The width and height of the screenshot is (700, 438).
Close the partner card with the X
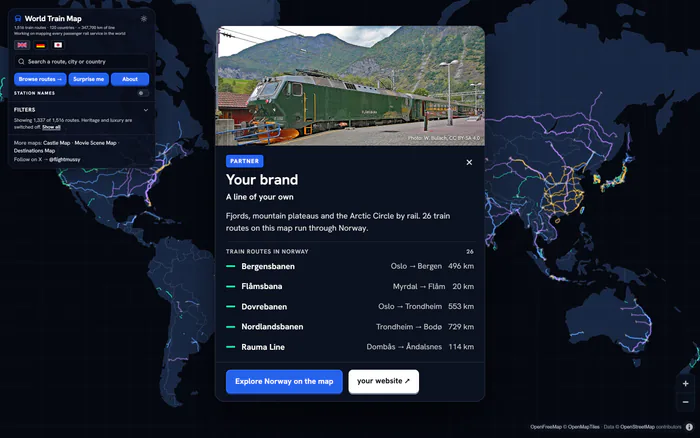(x=469, y=163)
